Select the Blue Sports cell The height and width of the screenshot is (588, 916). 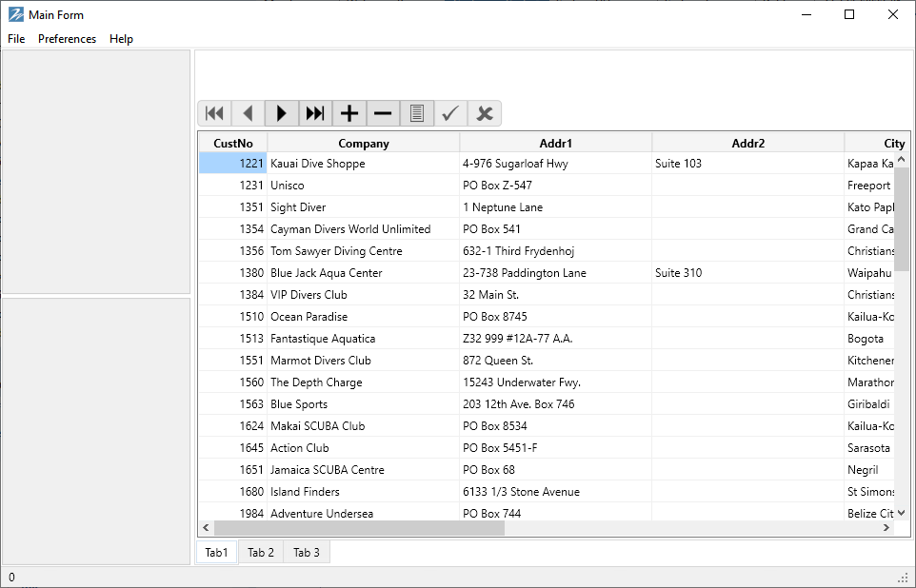[x=364, y=404]
